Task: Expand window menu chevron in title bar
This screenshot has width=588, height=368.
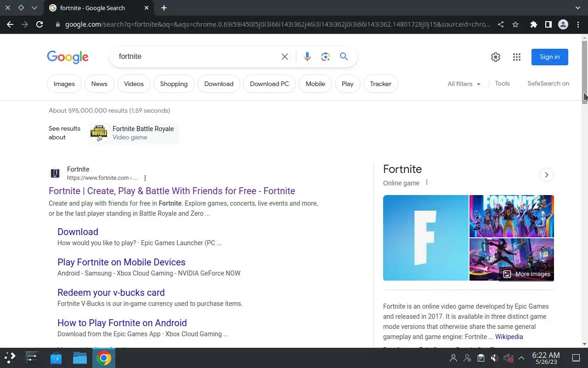Action: (x=34, y=8)
